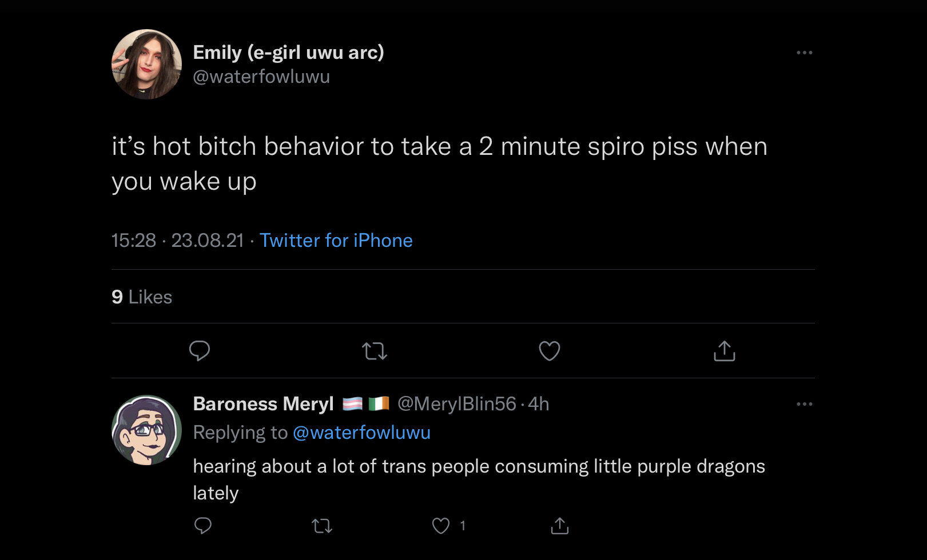Image resolution: width=927 pixels, height=560 pixels.
Task: Open the tweet timestamp 15:28 · 23.08.21
Action: (178, 241)
